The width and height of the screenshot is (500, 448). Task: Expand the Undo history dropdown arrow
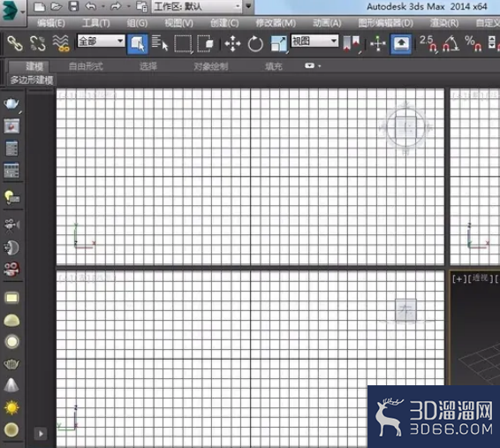[103, 6]
